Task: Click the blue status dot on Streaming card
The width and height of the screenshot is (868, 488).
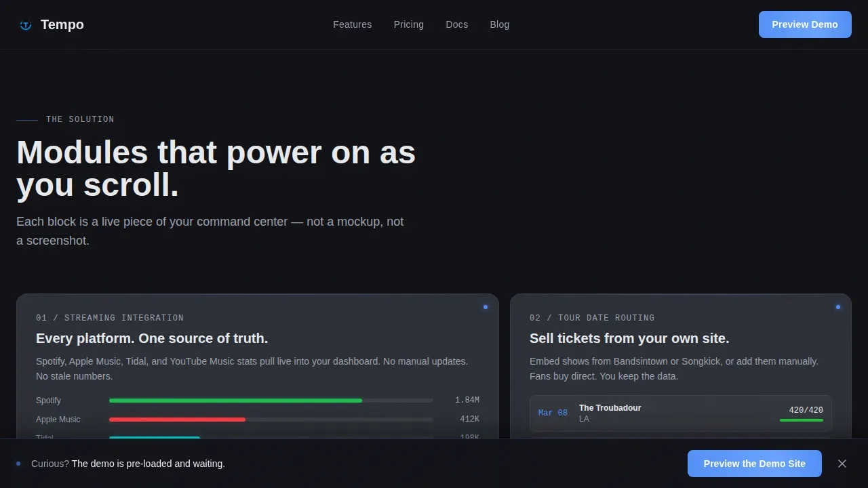Action: [486, 307]
